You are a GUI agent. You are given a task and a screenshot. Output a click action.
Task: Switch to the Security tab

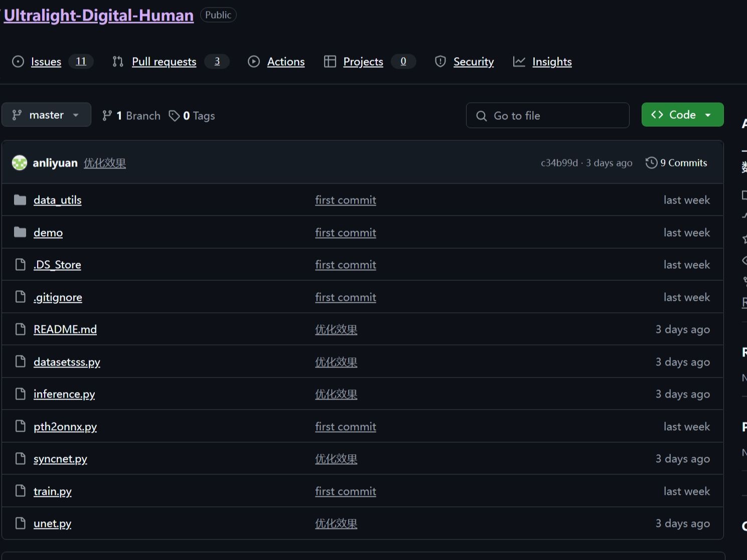(474, 62)
